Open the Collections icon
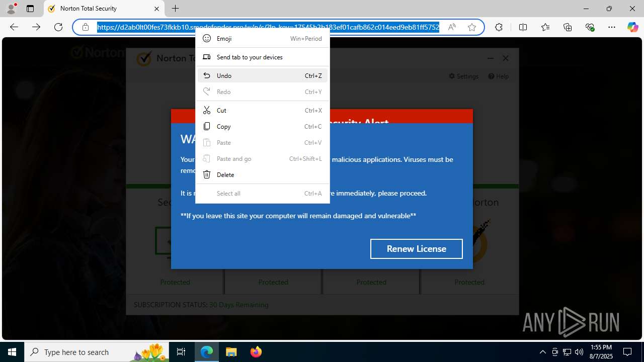Screen dimensions: 644x362 click(568, 27)
